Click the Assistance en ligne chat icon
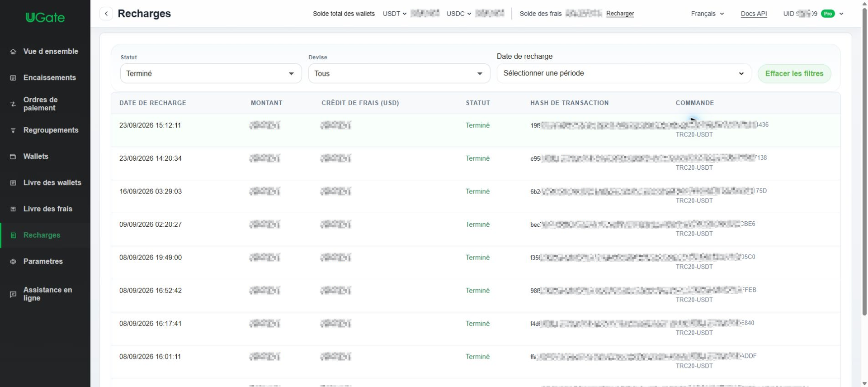The height and width of the screenshot is (387, 868). point(13,294)
